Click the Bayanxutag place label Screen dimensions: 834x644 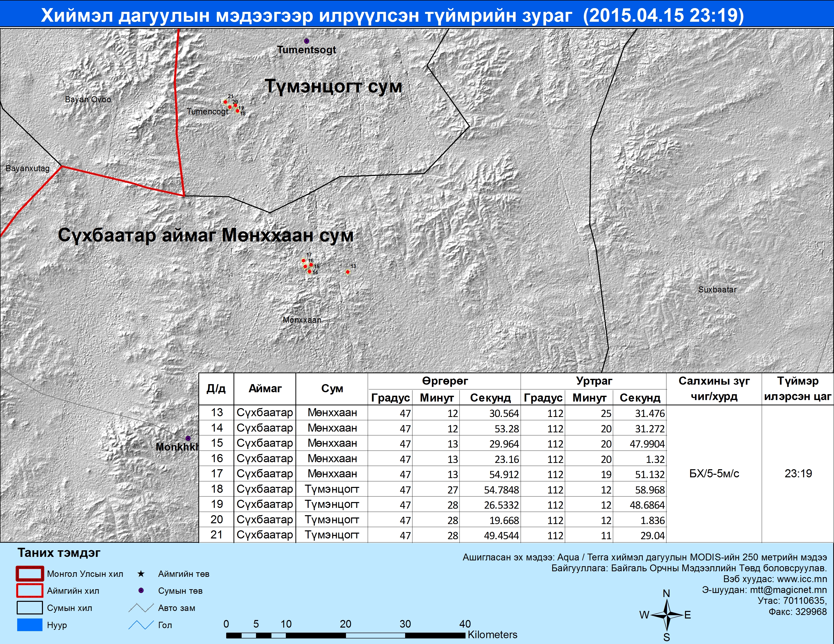pyautogui.click(x=28, y=168)
